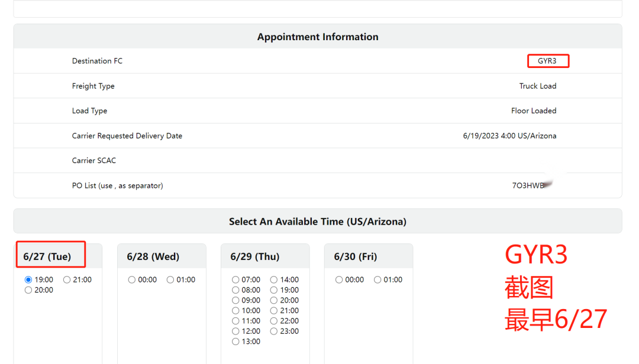Select 10:00 slot on 6/29 (Thu)
This screenshot has width=639, height=364.
pos(235,311)
